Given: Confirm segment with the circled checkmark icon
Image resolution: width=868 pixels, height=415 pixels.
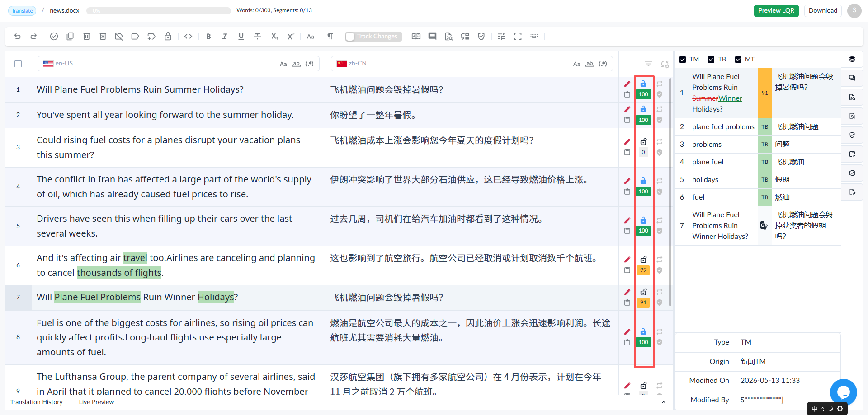Looking at the screenshot, I should click(x=54, y=37).
